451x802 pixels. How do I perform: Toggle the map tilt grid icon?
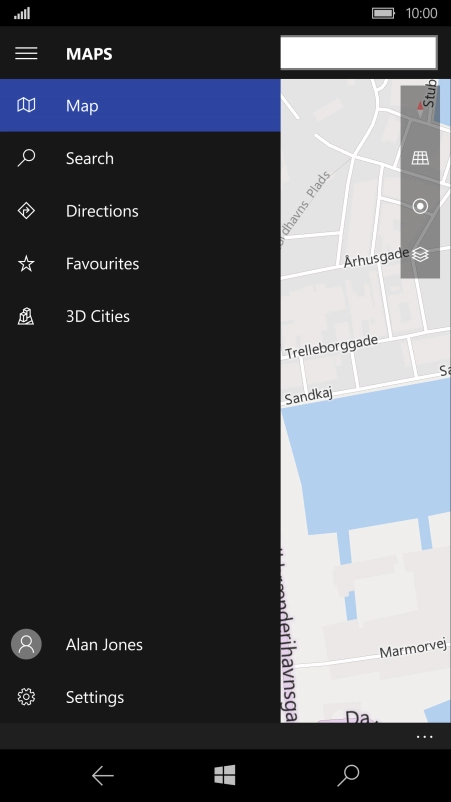pyautogui.click(x=420, y=158)
